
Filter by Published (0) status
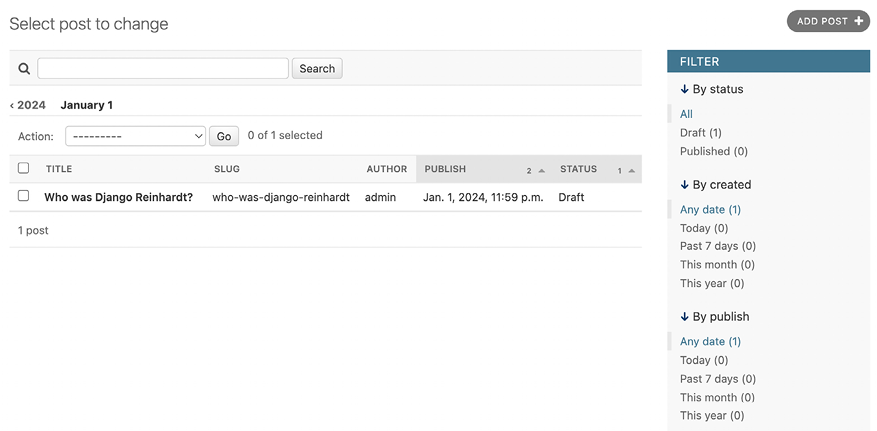click(x=714, y=151)
